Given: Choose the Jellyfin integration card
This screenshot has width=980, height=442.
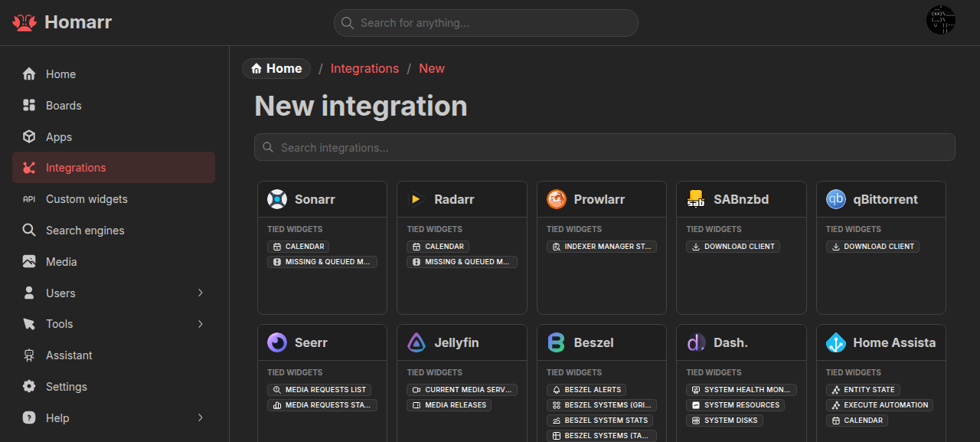Looking at the screenshot, I should [x=462, y=383].
